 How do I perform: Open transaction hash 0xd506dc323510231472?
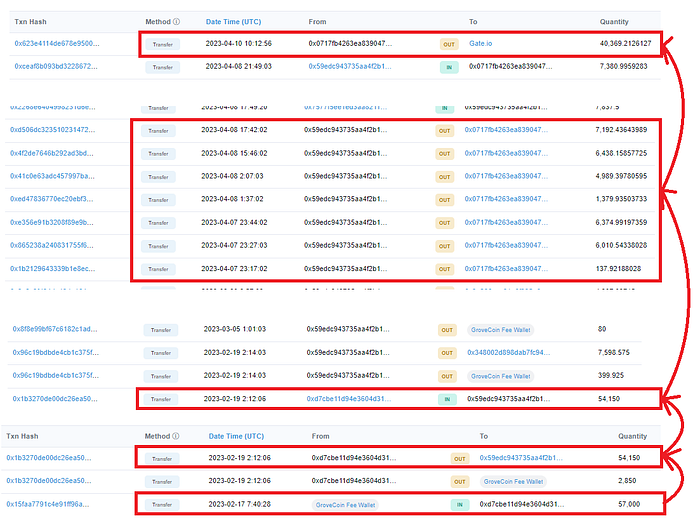52,129
